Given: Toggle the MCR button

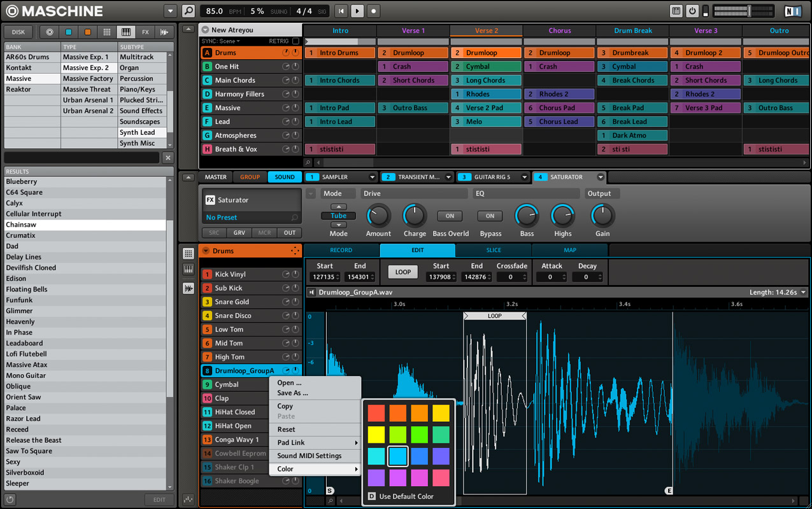Looking at the screenshot, I should 264,233.
